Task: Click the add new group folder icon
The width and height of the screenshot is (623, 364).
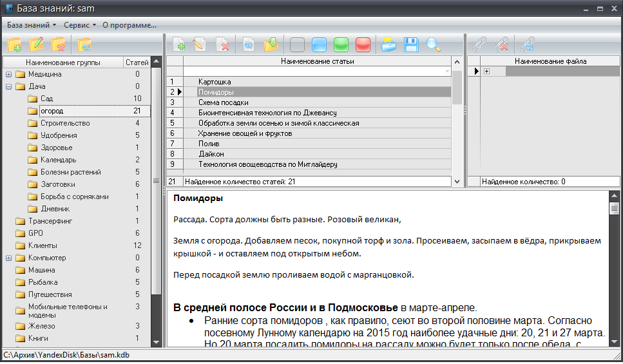Action: pos(14,44)
